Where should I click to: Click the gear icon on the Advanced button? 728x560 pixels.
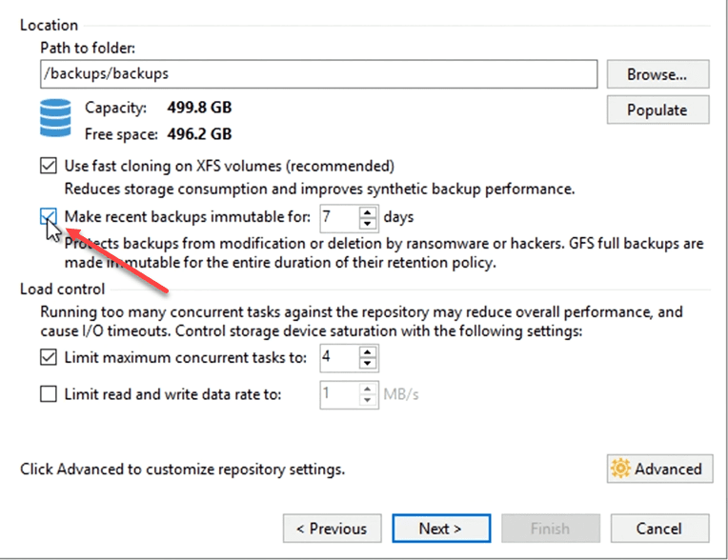(621, 469)
